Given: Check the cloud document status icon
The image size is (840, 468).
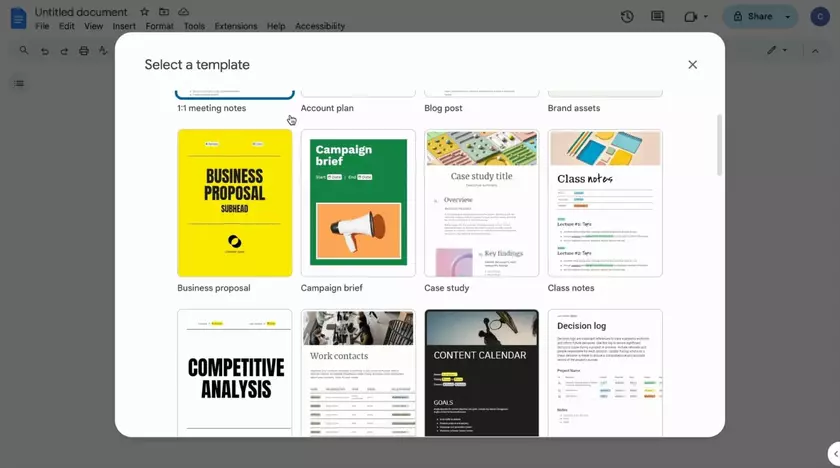Looking at the screenshot, I should coord(183,12).
